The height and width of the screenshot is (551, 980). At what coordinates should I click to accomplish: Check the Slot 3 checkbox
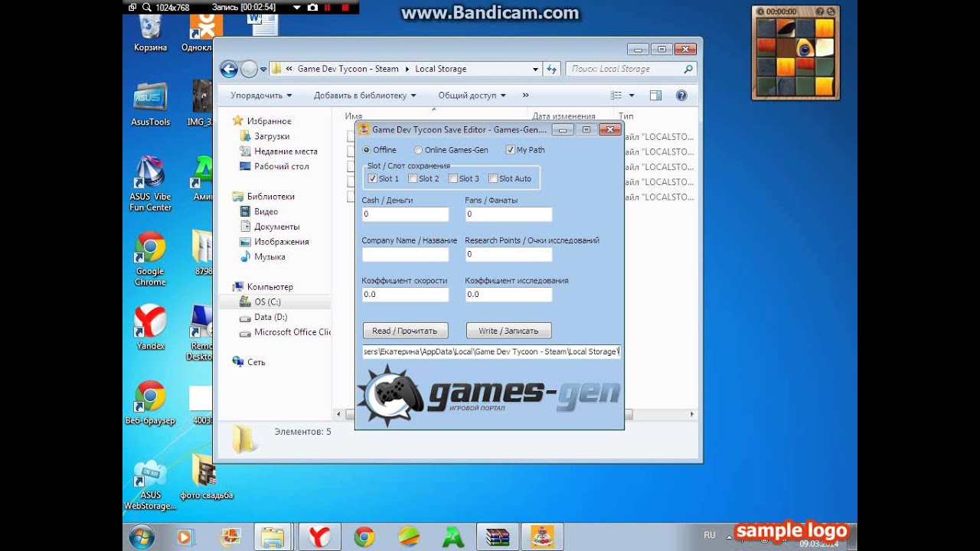click(x=453, y=178)
